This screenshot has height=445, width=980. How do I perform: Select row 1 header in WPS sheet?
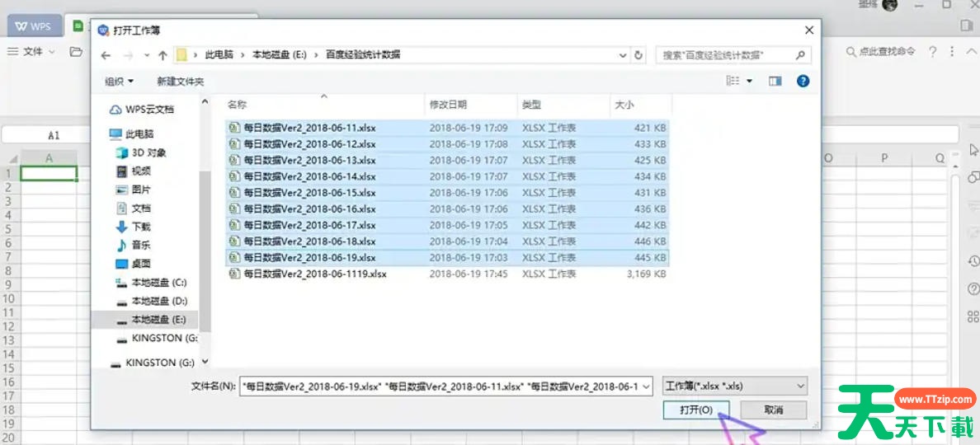(9, 174)
